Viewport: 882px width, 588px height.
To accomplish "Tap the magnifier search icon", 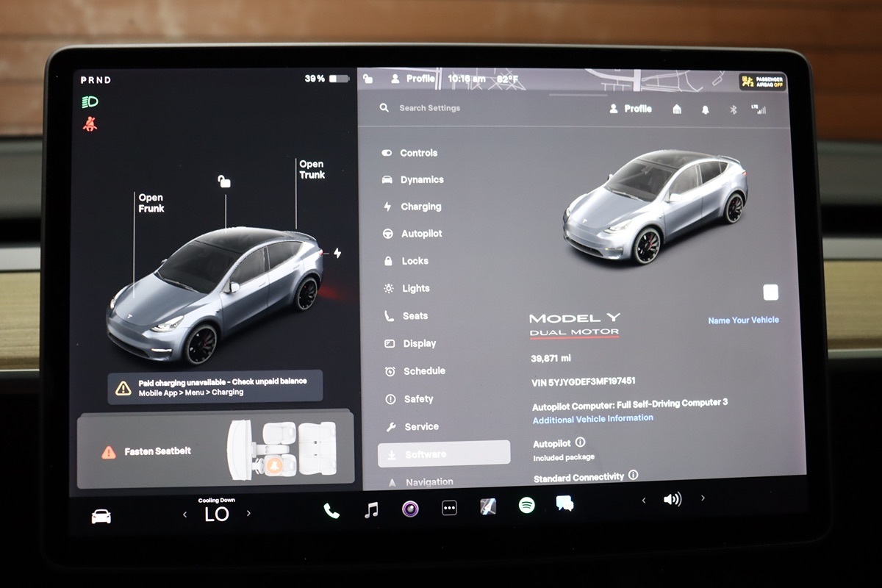I will pyautogui.click(x=384, y=108).
